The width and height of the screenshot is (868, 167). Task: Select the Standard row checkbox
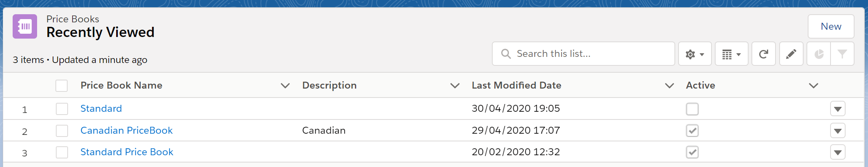tap(62, 109)
